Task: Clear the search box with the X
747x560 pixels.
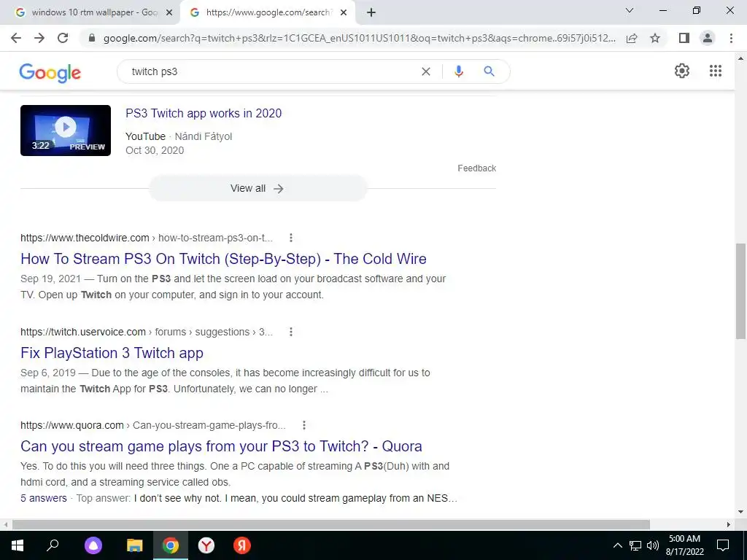Action: click(426, 71)
